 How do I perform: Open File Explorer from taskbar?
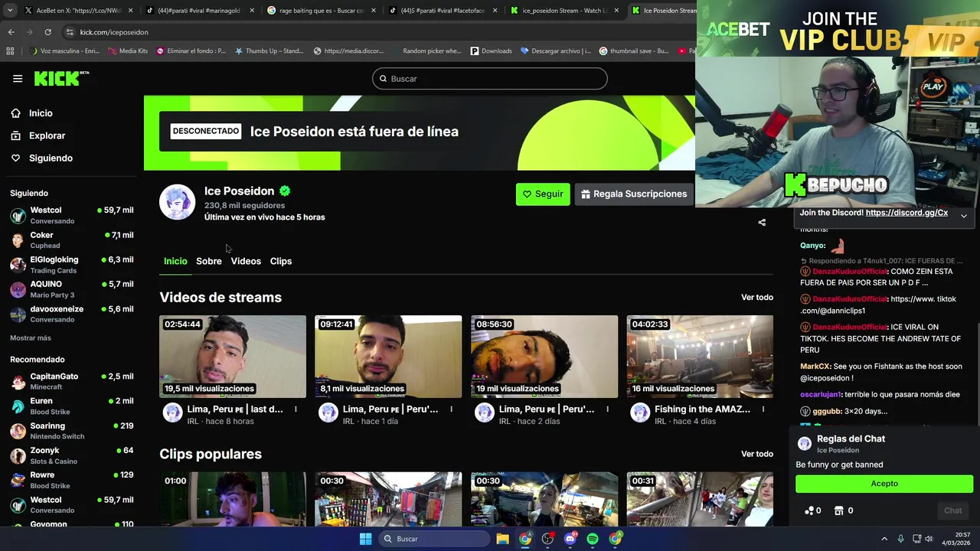coord(502,539)
